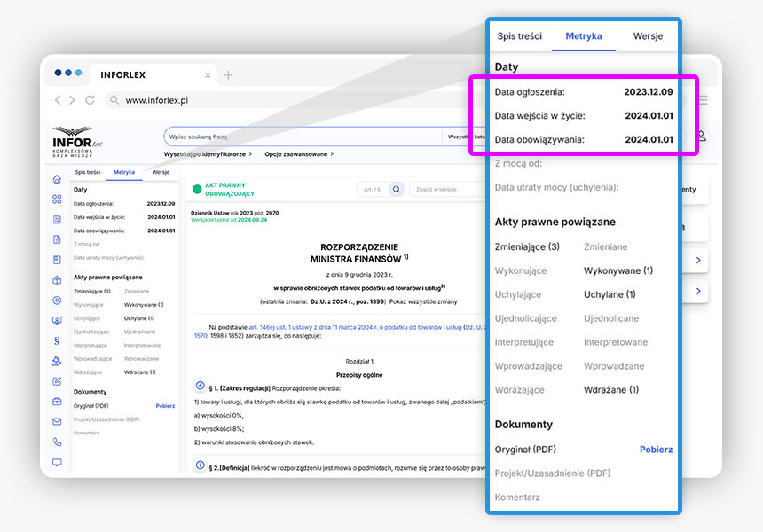Click the four-squares grid icon in sidebar

(x=57, y=199)
